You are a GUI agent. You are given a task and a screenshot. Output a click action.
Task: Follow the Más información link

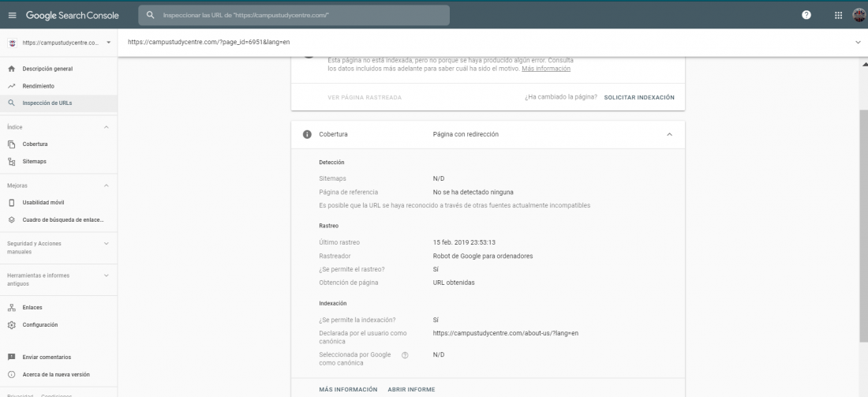[x=546, y=69]
